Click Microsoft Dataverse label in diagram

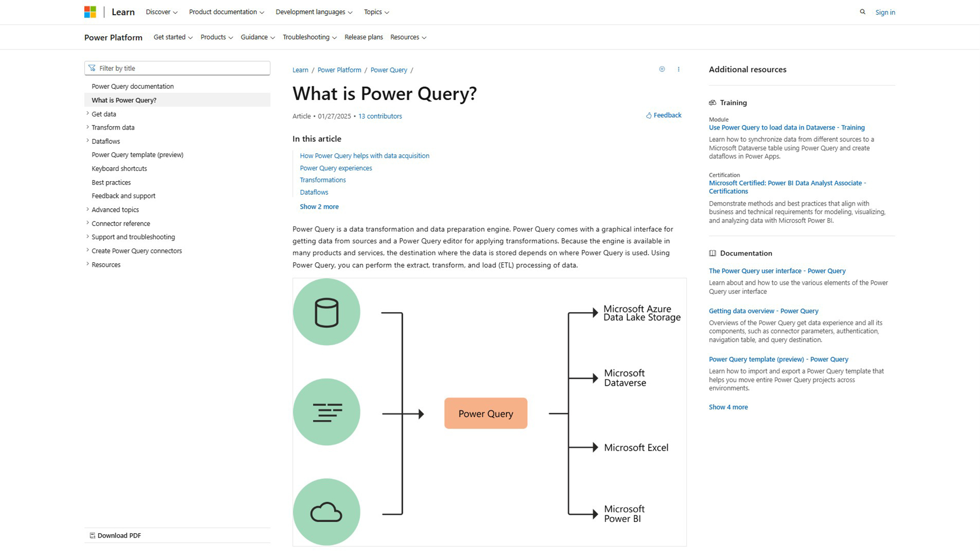[x=625, y=378]
